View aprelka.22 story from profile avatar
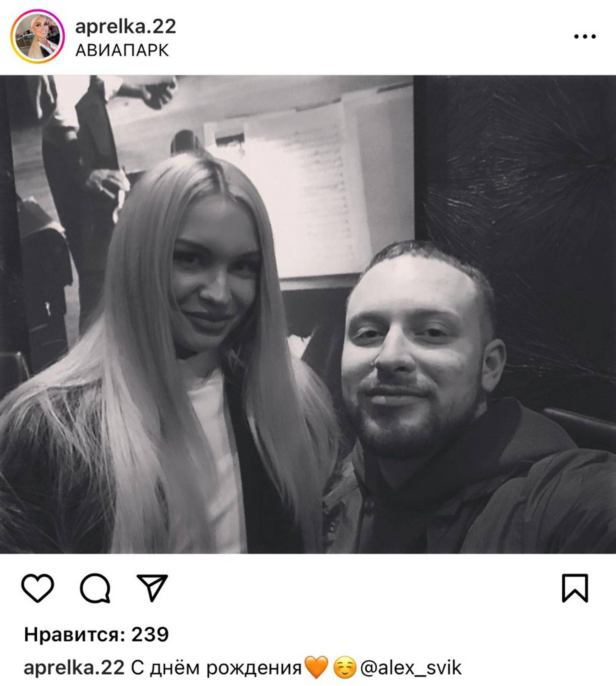Viewport: 616px width, 686px height. [38, 37]
